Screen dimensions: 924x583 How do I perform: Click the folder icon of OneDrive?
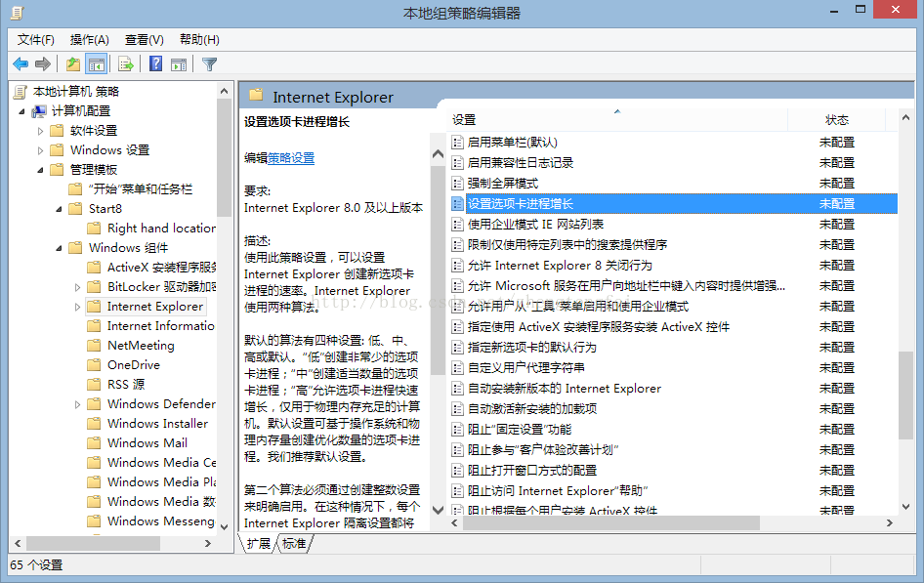tap(94, 364)
